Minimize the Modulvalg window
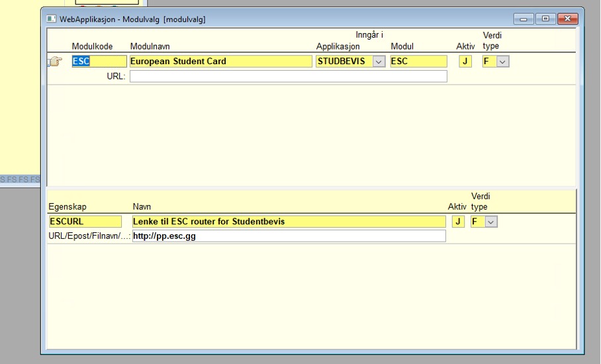 [x=524, y=19]
